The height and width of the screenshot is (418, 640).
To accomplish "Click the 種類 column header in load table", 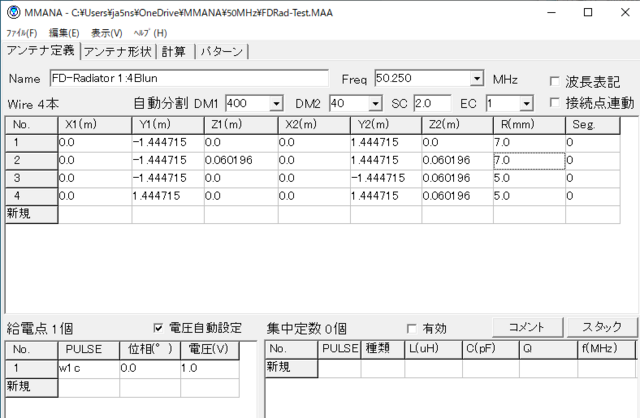I will (x=382, y=349).
